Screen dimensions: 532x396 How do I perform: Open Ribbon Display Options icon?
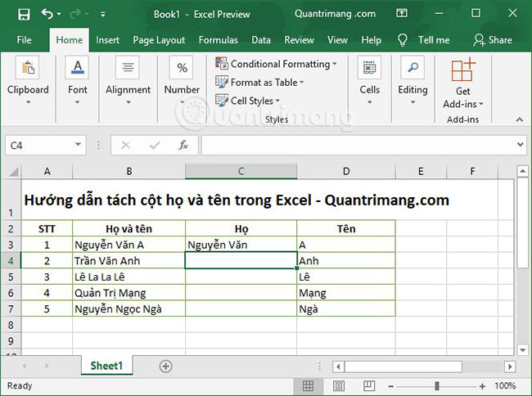[402, 14]
